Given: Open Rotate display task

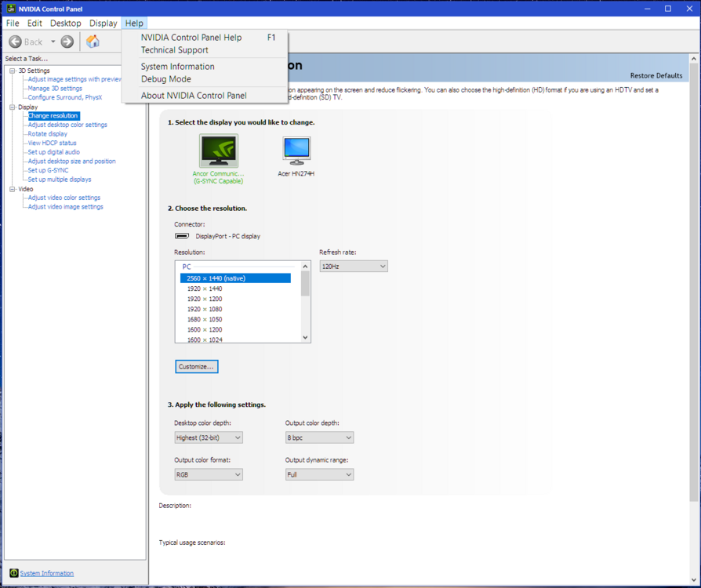Looking at the screenshot, I should 47,134.
